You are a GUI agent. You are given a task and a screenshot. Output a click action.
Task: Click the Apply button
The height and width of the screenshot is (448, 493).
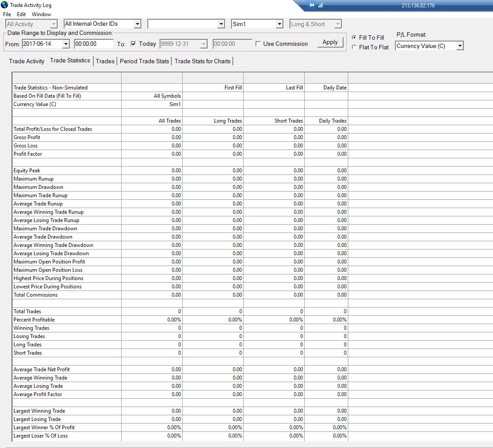pyautogui.click(x=330, y=42)
